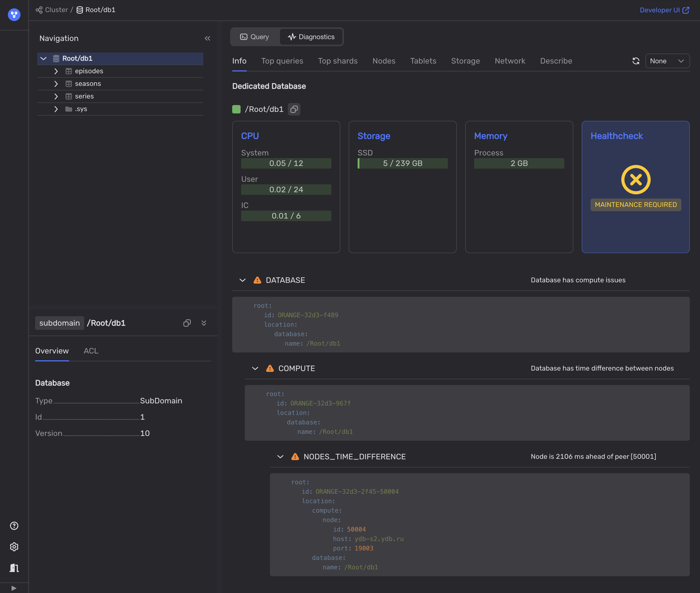Expand the sidebar with bottom arrow
The image size is (700, 593).
14,588
